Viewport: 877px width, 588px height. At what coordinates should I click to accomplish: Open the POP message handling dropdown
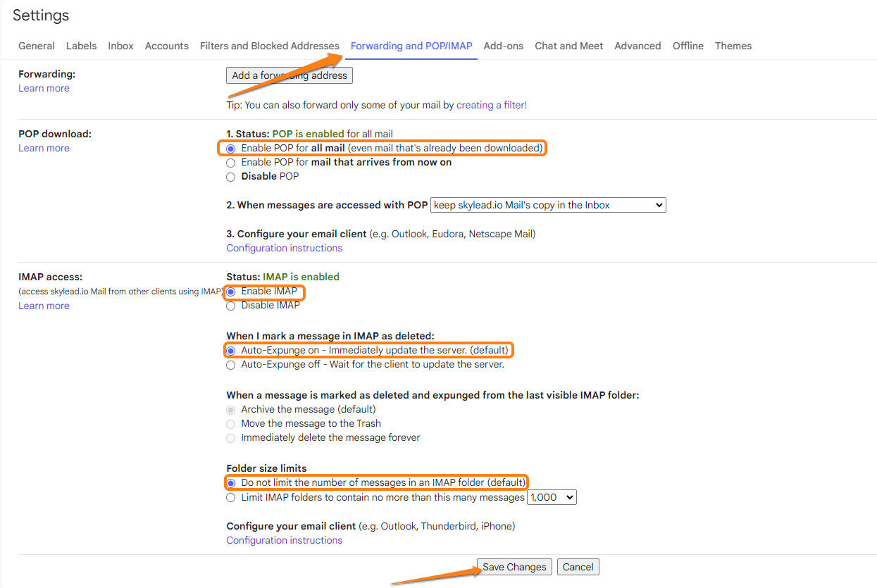[x=548, y=204]
